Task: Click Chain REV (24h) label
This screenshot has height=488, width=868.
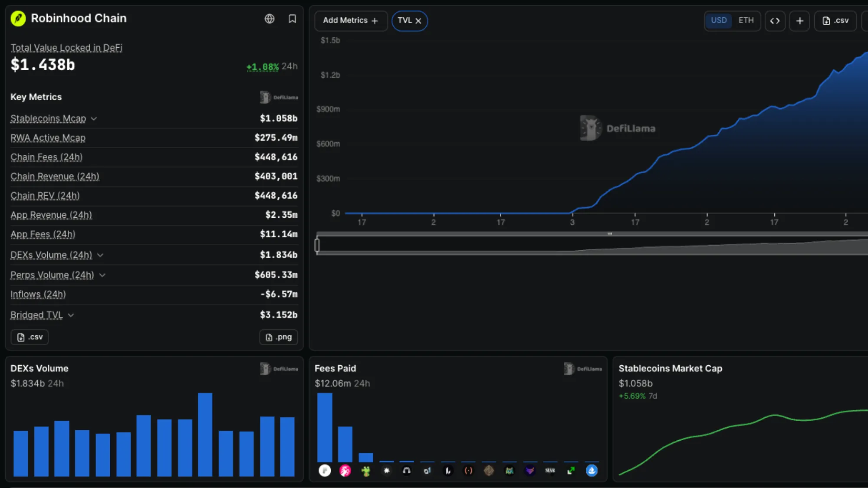Action: [x=45, y=196]
